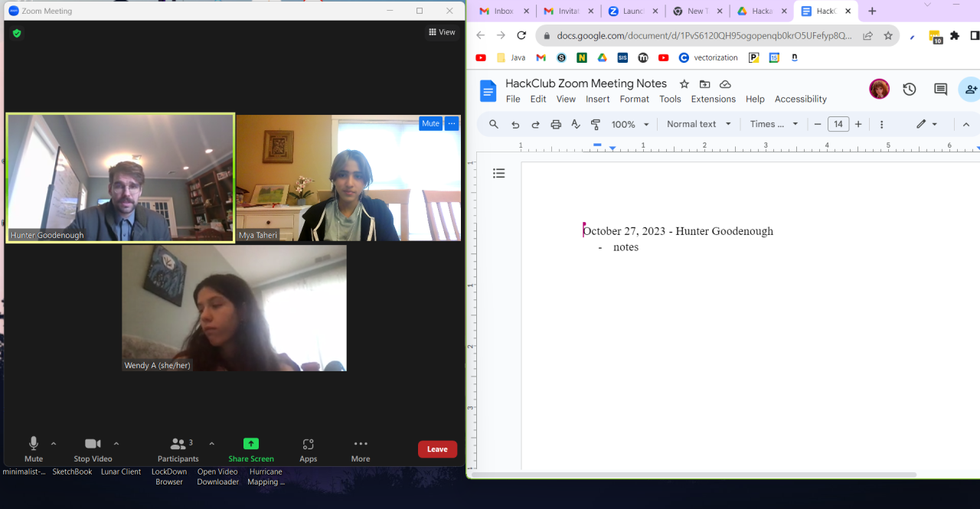Open version history clock icon
Viewport: 980px width, 509px height.
(910, 90)
